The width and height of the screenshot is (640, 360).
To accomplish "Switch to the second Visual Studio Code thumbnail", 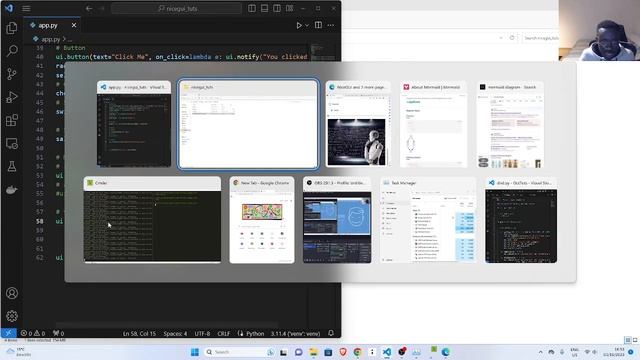I will tap(521, 220).
